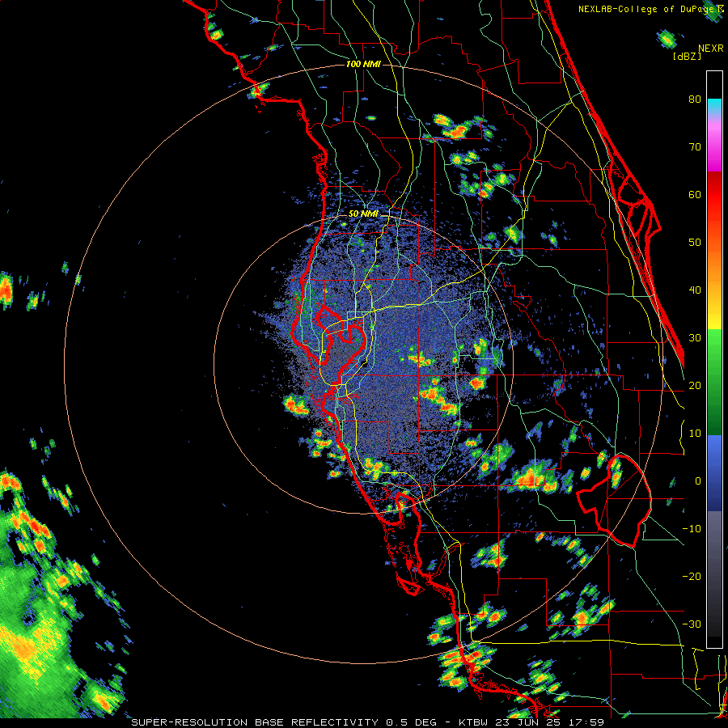Click the "100 NMI" range ring label

pos(363,64)
